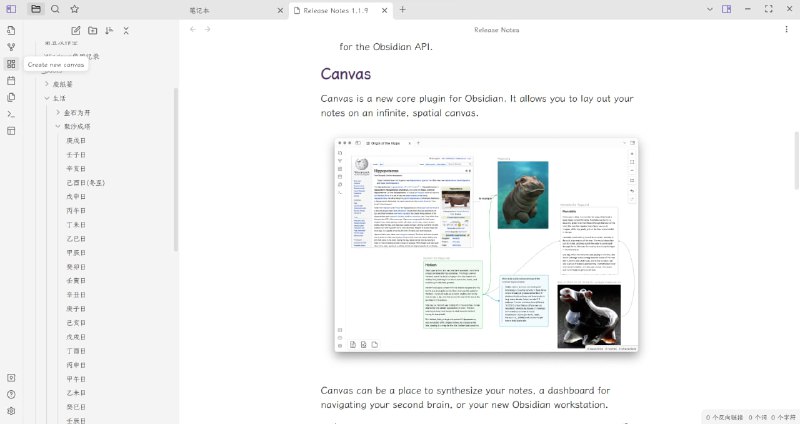Open help from the ribbon
The width and height of the screenshot is (800, 424).
[11, 394]
